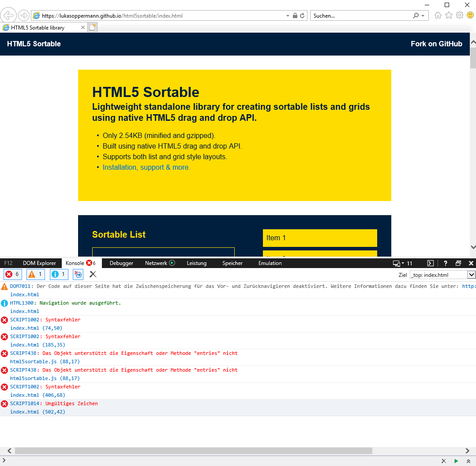Toggle the console pane icon in devtools
Screen dimensions: 476x466
pos(430,263)
